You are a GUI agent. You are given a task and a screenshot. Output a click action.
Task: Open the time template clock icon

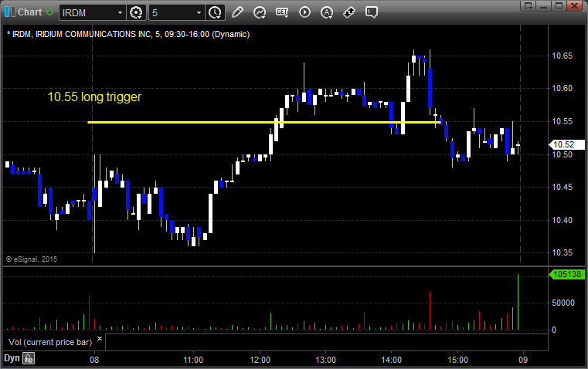coord(215,12)
